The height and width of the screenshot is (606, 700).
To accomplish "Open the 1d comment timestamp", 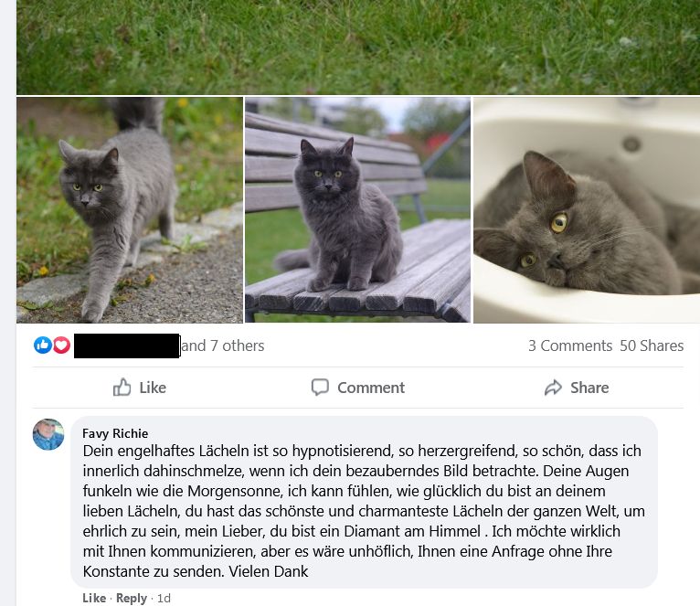I will point(164,598).
